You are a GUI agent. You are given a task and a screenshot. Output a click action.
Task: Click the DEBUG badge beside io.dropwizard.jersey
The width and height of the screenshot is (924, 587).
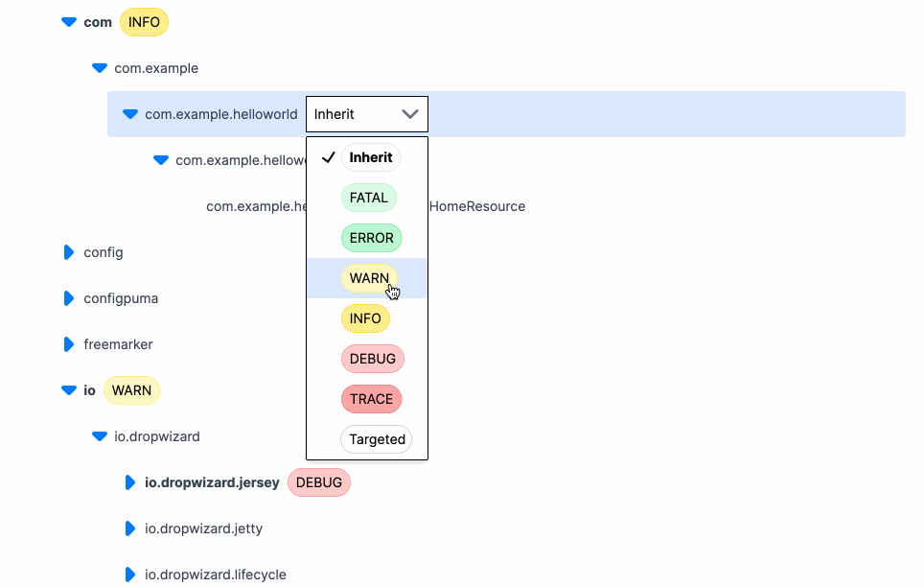pyautogui.click(x=319, y=482)
